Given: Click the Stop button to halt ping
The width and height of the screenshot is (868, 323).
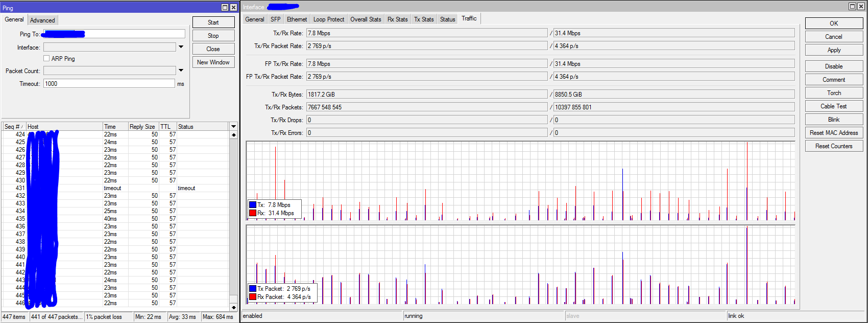Looking at the screenshot, I should click(x=213, y=36).
